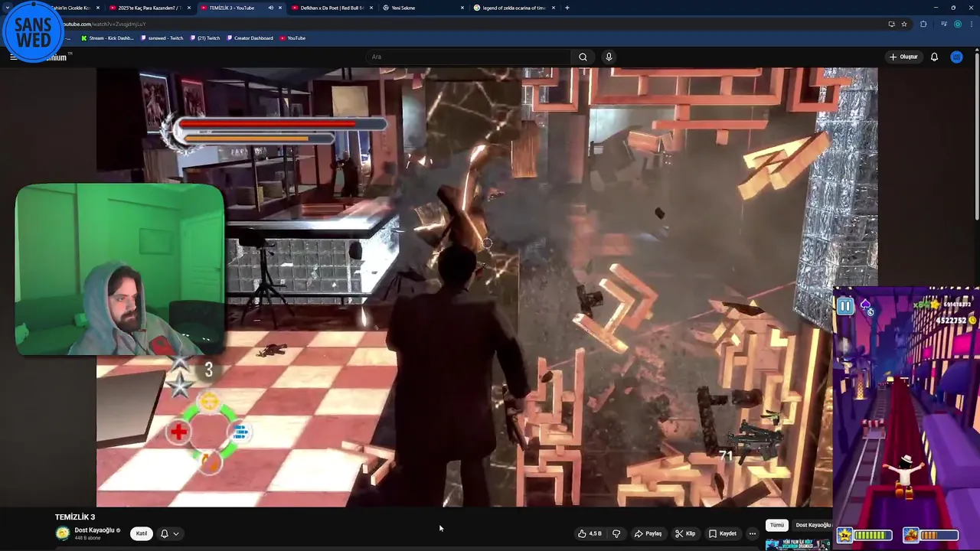Click the install/cast icon in address bar
This screenshot has width=980, height=551.
click(891, 24)
